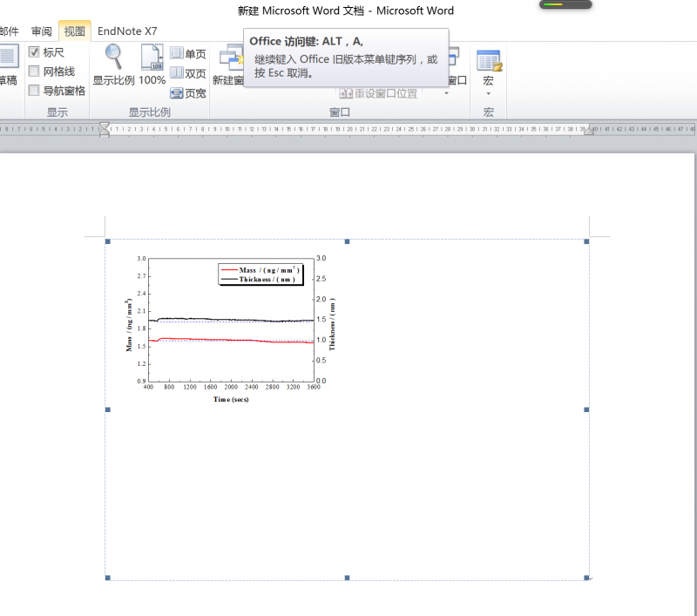This screenshot has height=616, width=697.
Task: Click the 重设窗口位置 reset window position
Action: tap(378, 93)
